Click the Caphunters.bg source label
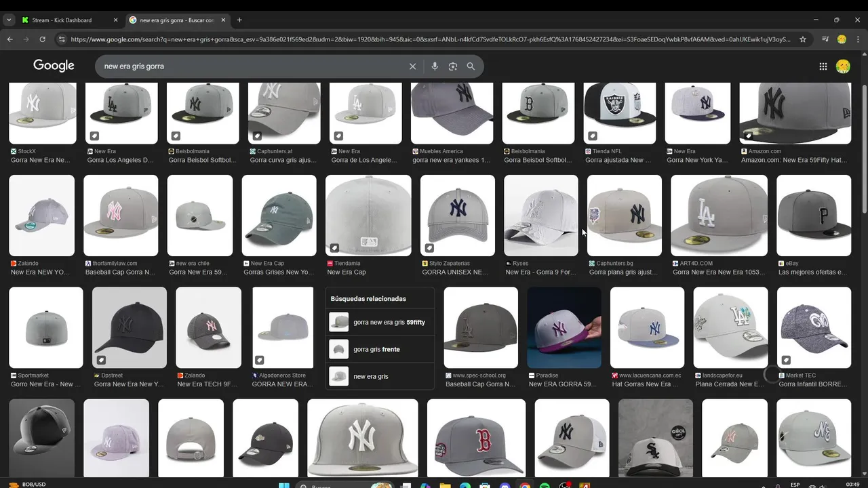 (611, 264)
